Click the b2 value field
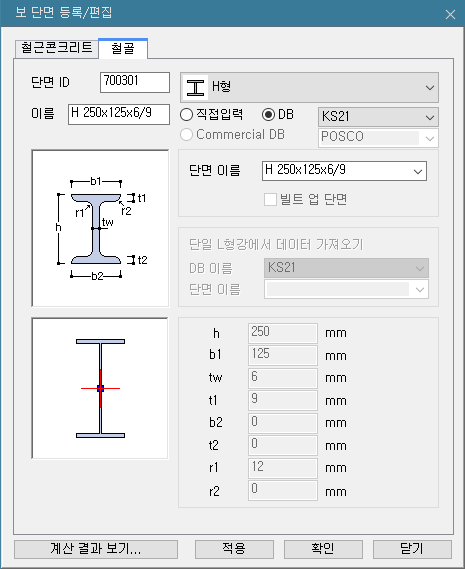Screen dimensions: 465x569 (x=283, y=423)
